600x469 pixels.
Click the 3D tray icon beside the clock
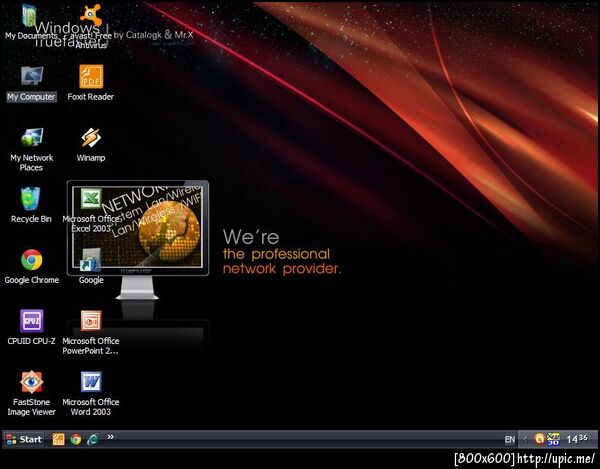point(553,439)
